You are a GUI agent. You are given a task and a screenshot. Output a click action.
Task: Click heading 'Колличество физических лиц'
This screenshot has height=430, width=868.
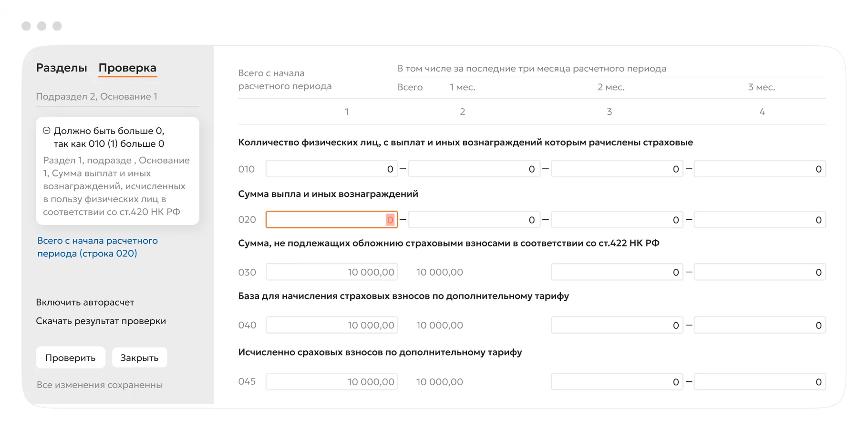point(465,143)
